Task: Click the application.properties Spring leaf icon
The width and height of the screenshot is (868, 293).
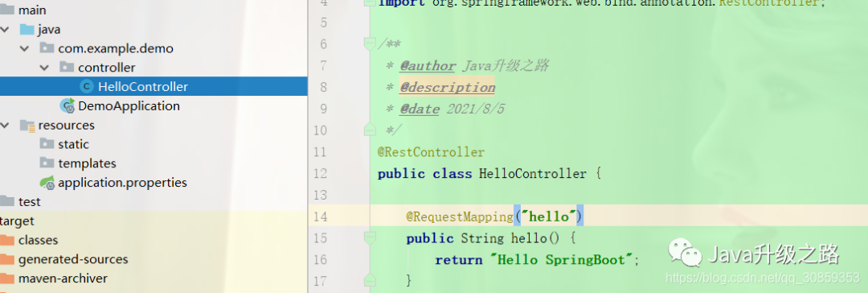Action: point(47,182)
